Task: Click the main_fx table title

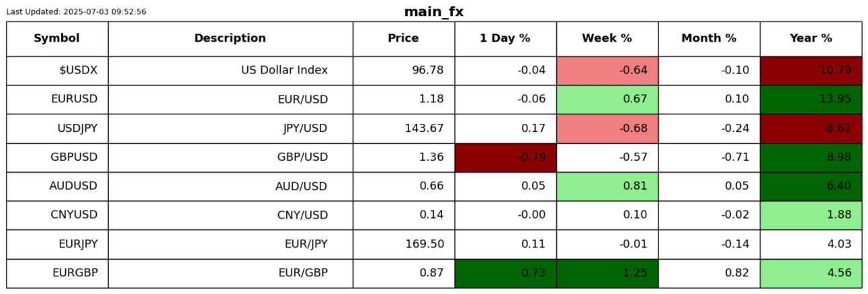Action: [433, 12]
